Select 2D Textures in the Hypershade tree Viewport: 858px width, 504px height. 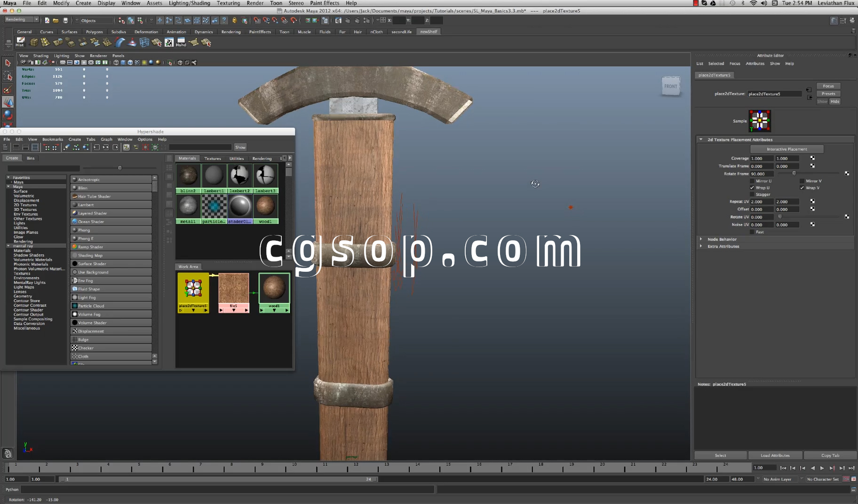point(25,205)
